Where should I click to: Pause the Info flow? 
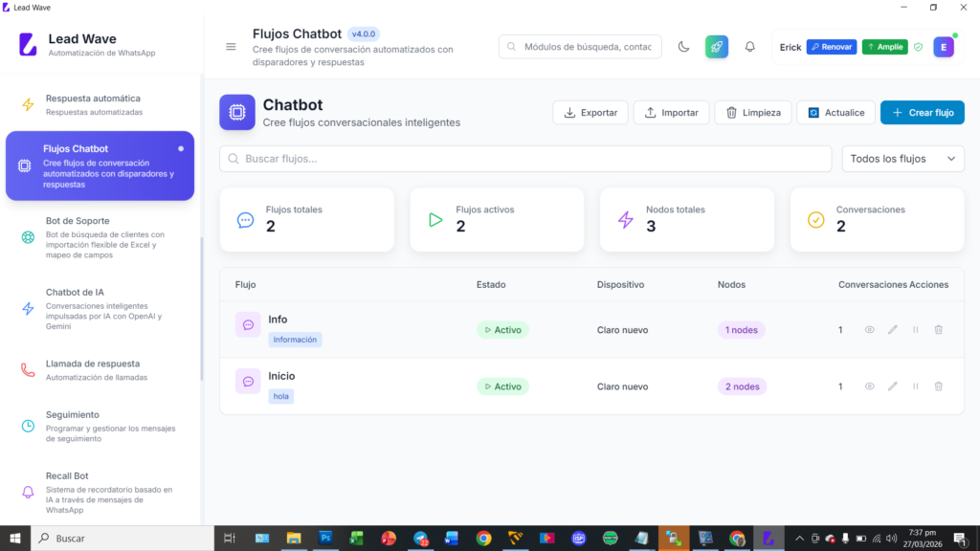point(916,330)
